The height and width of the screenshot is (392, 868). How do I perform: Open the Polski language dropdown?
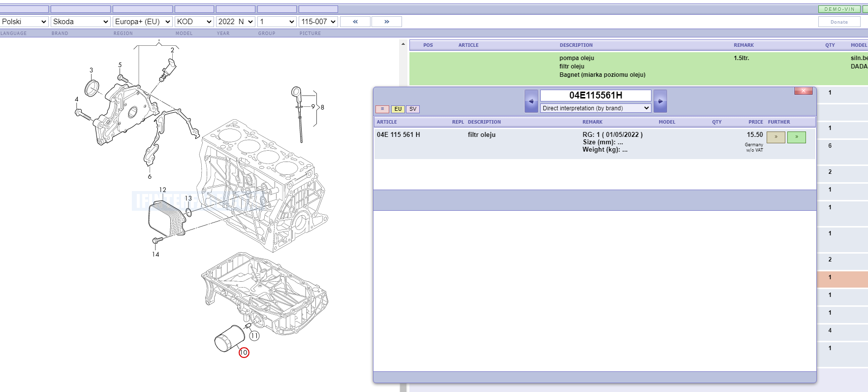tap(24, 22)
